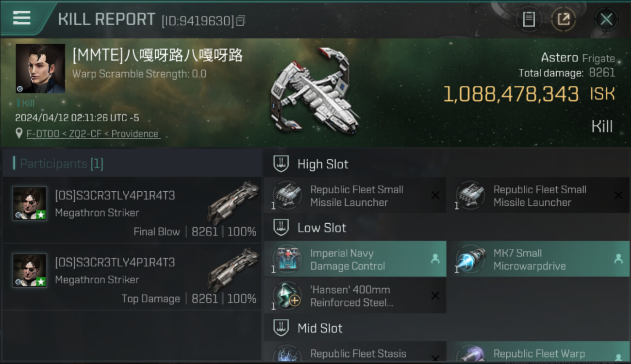631x364 pixels.
Task: Click the Astero ship image
Action: (x=315, y=91)
